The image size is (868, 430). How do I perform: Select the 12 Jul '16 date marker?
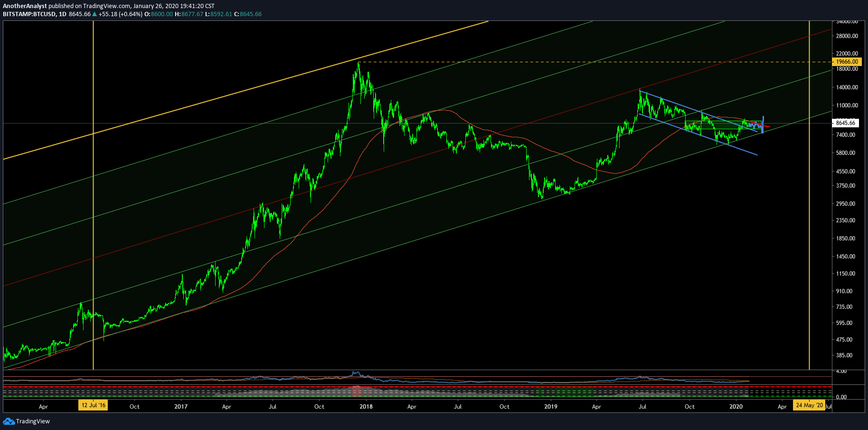[x=93, y=405]
